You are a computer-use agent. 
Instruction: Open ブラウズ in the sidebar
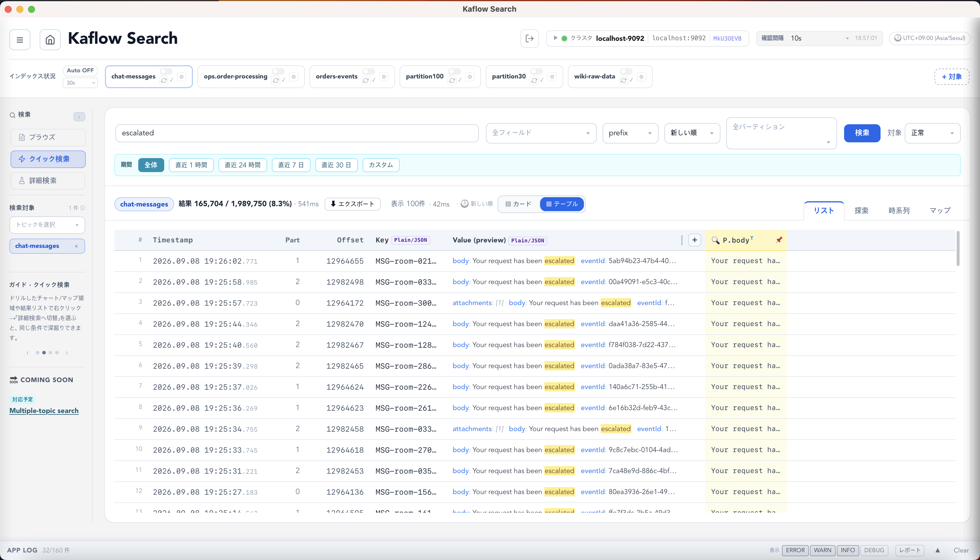click(x=48, y=138)
